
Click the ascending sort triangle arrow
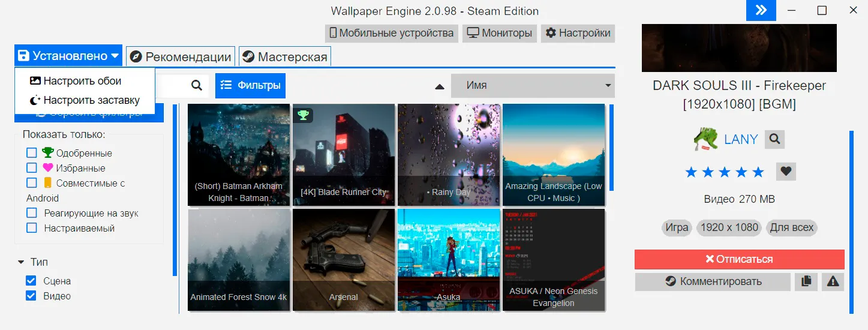(x=440, y=86)
